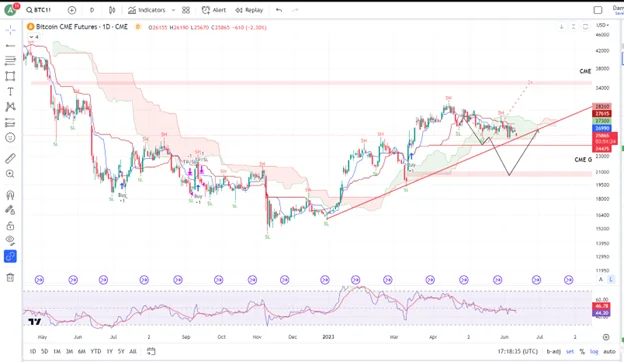Click the Bitcoin CME Futures symbol title

click(82, 27)
